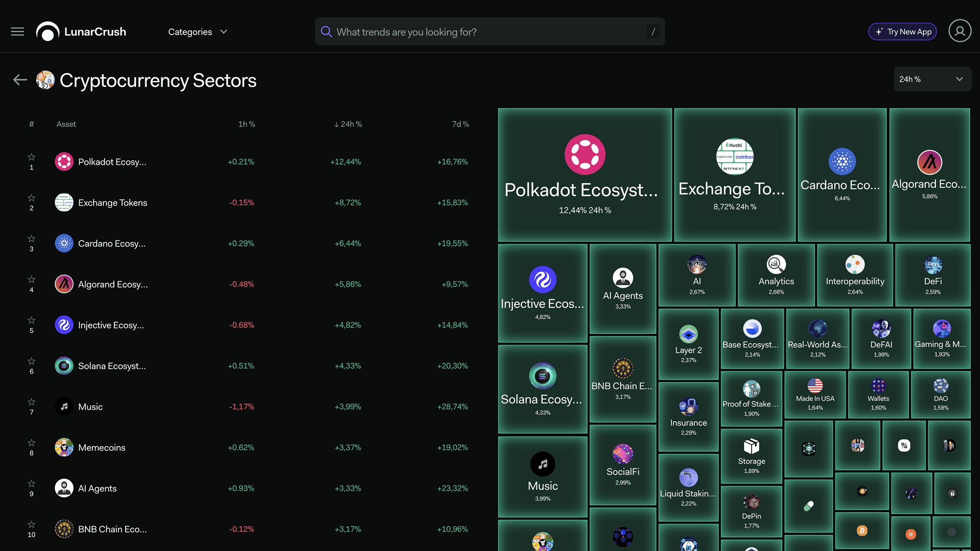Open the DeFAI treemap tile
Screen dimensions: 980x551
point(881,338)
